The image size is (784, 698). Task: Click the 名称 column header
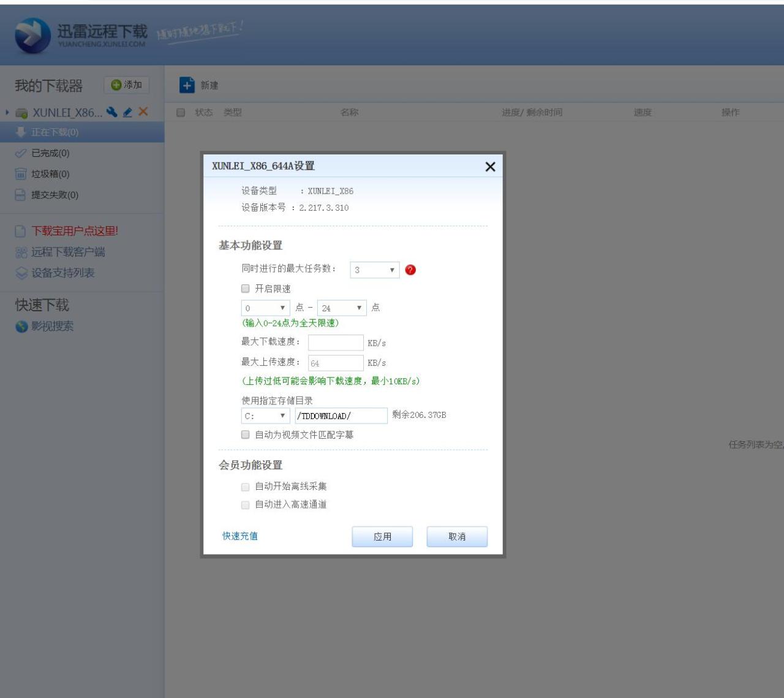pos(350,112)
